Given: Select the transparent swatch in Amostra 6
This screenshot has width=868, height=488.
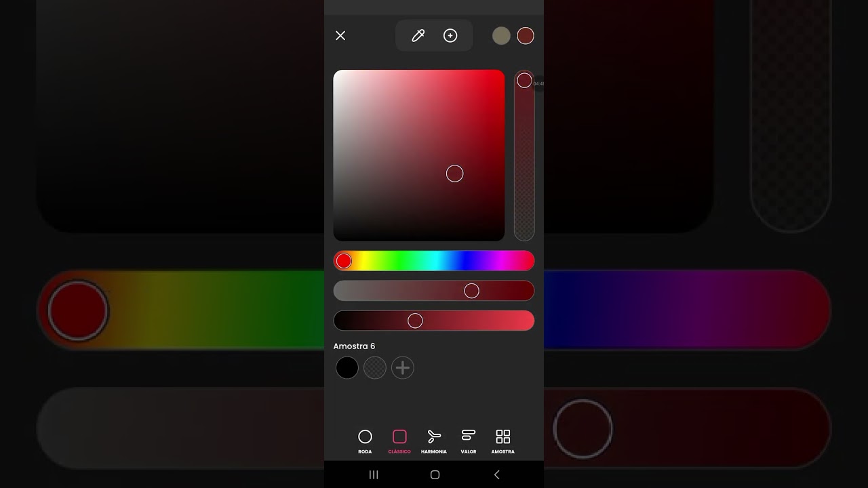Looking at the screenshot, I should point(375,367).
